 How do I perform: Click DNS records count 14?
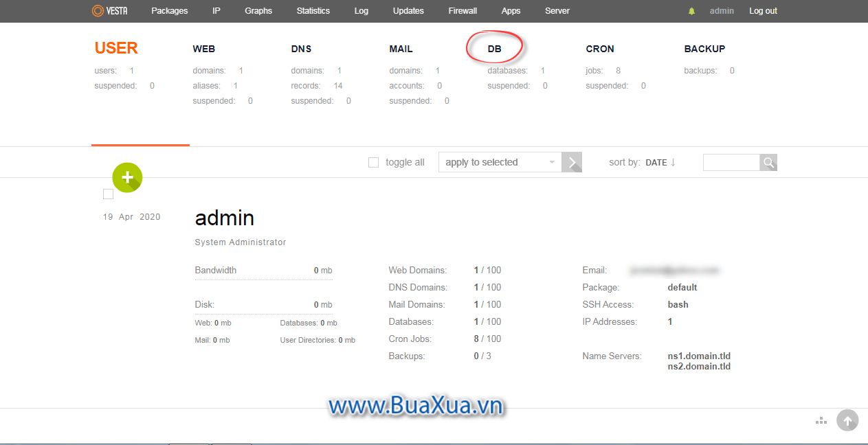pos(338,86)
